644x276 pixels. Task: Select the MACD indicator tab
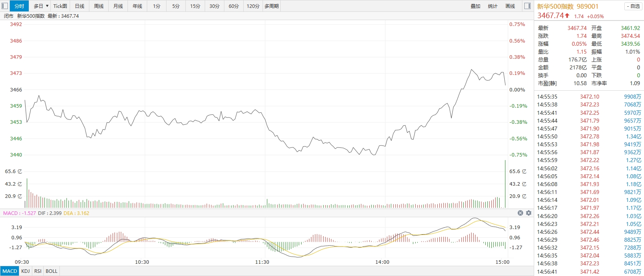[x=10, y=271]
